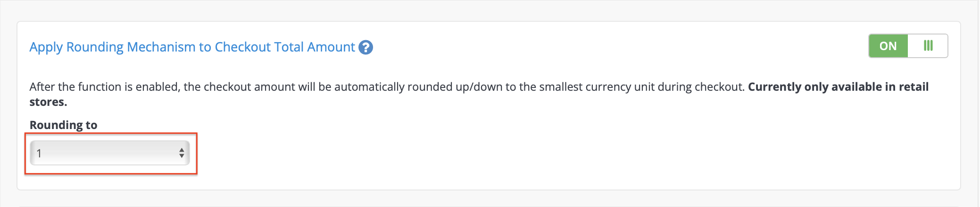Click empty space right of Rounding dropdown
The image size is (980, 207).
click(x=566, y=153)
